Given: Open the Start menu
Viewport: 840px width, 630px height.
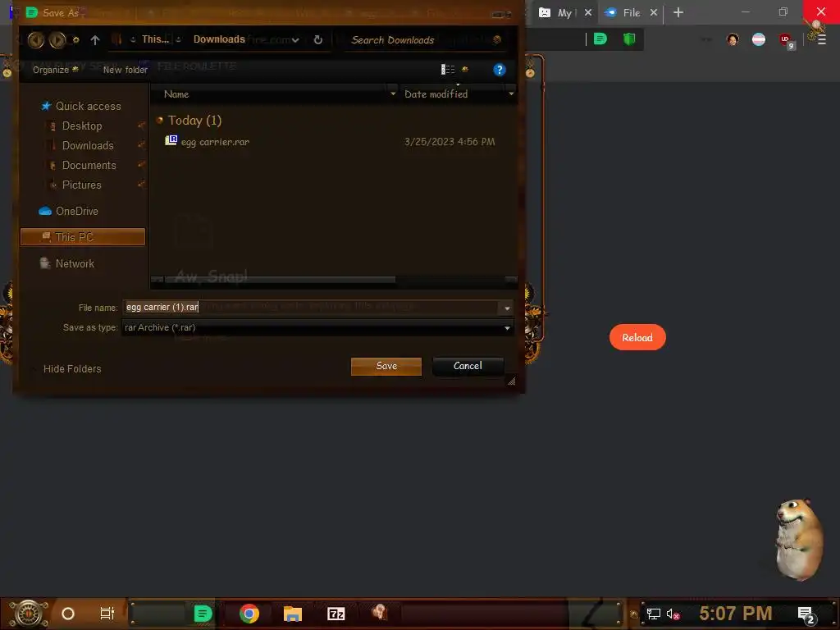Looking at the screenshot, I should (29, 614).
